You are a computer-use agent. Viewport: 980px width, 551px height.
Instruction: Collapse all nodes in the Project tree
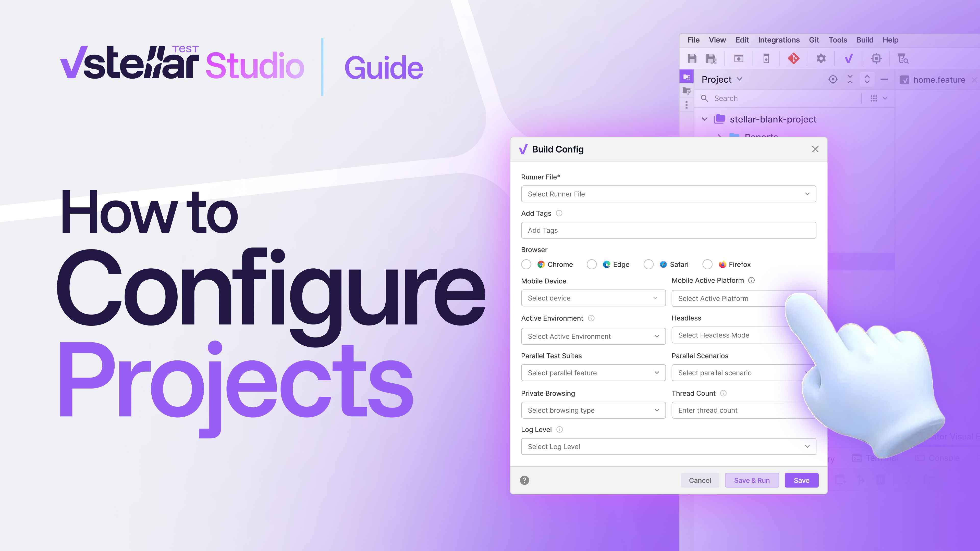coord(850,80)
